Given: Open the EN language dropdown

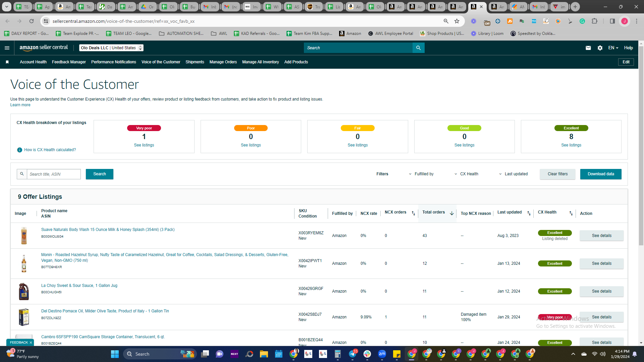Looking at the screenshot, I should [x=613, y=48].
